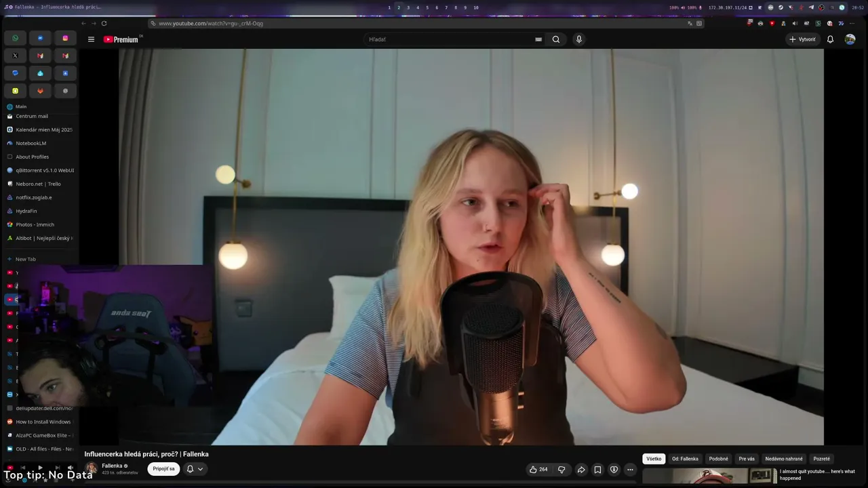
Task: Open the WhatsApp pinned tab
Action: [15, 38]
